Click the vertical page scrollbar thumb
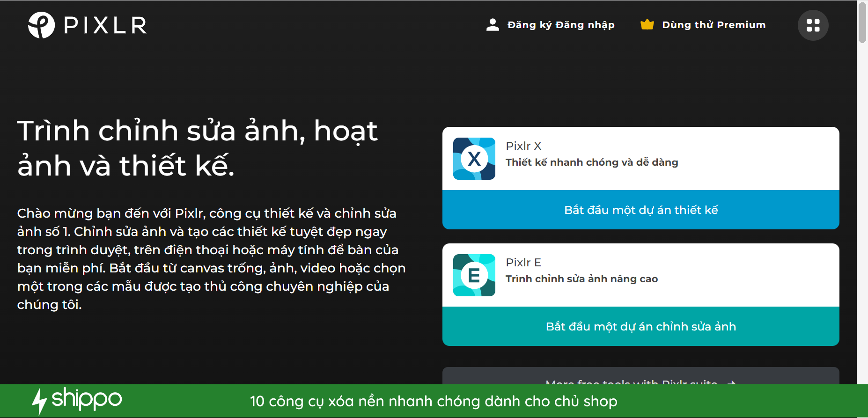Image resolution: width=868 pixels, height=418 pixels. point(862,22)
